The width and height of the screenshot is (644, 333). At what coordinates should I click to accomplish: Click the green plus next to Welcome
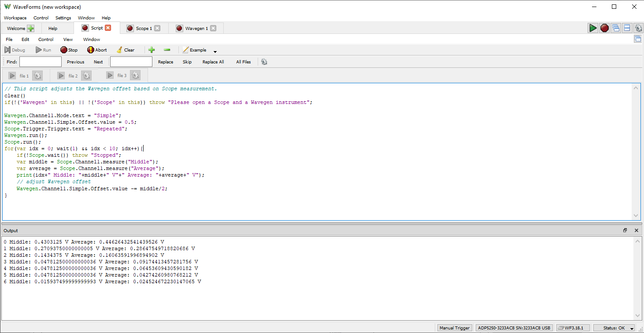click(x=30, y=28)
